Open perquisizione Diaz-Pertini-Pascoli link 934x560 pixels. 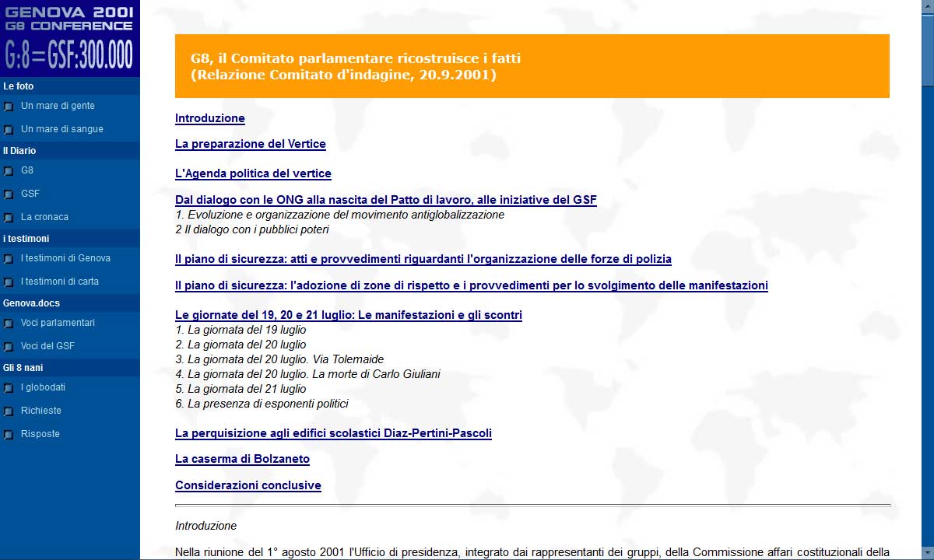tap(333, 433)
